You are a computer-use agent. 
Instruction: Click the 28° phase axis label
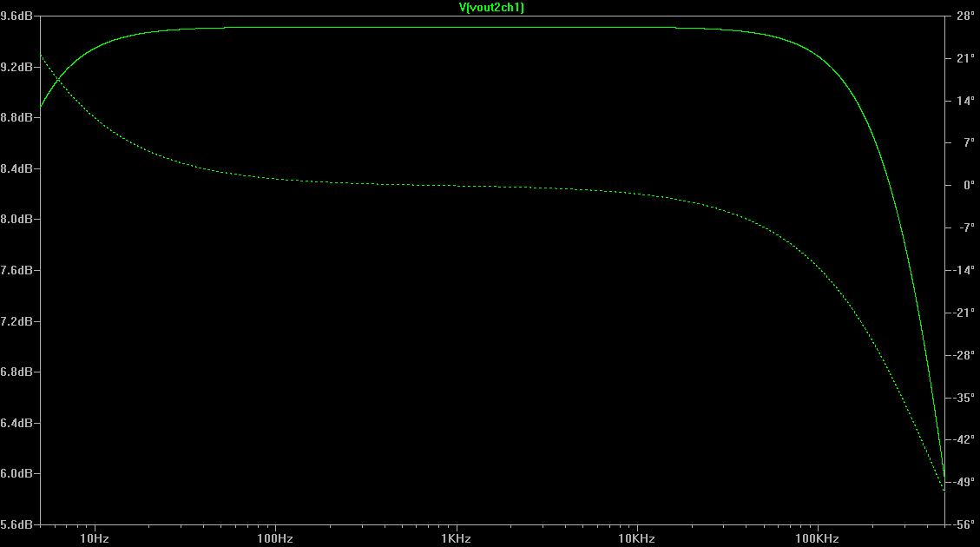click(x=965, y=16)
